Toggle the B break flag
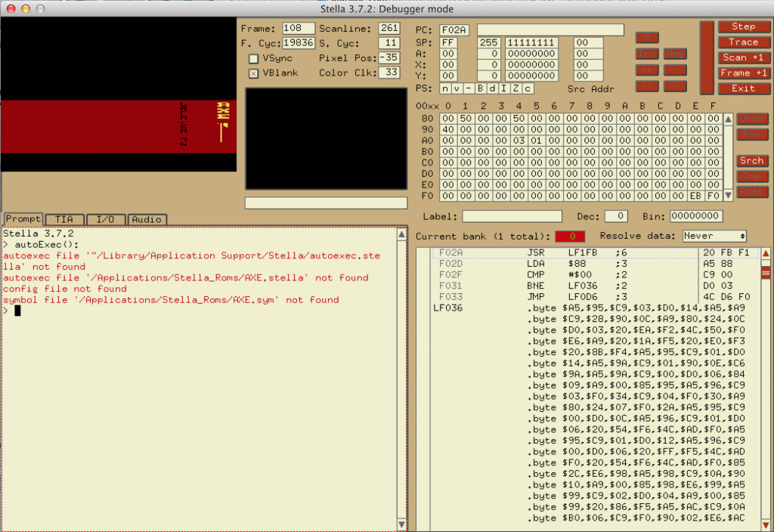The width and height of the screenshot is (774, 532). [480, 89]
